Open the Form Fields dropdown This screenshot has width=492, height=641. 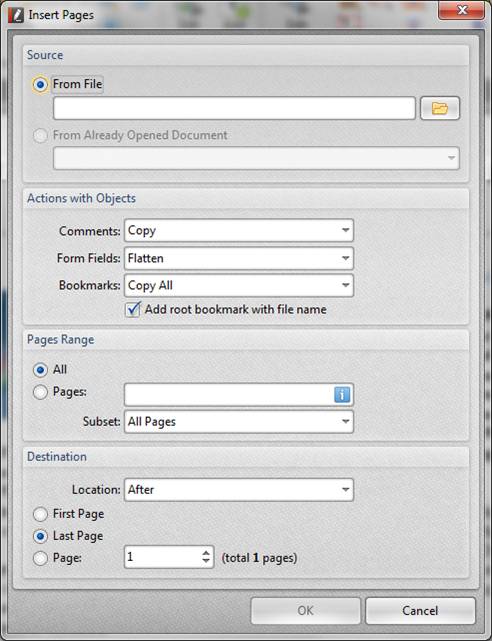point(239,258)
